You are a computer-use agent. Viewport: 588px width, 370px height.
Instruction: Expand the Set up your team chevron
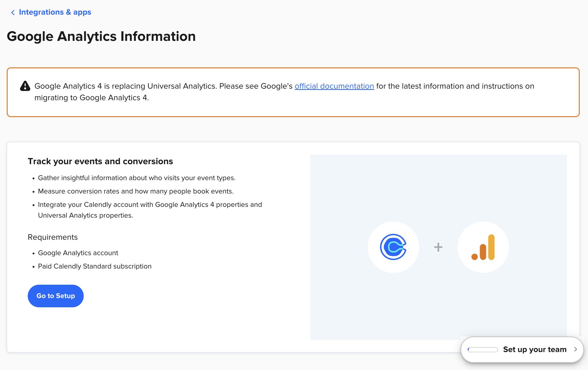(576, 349)
